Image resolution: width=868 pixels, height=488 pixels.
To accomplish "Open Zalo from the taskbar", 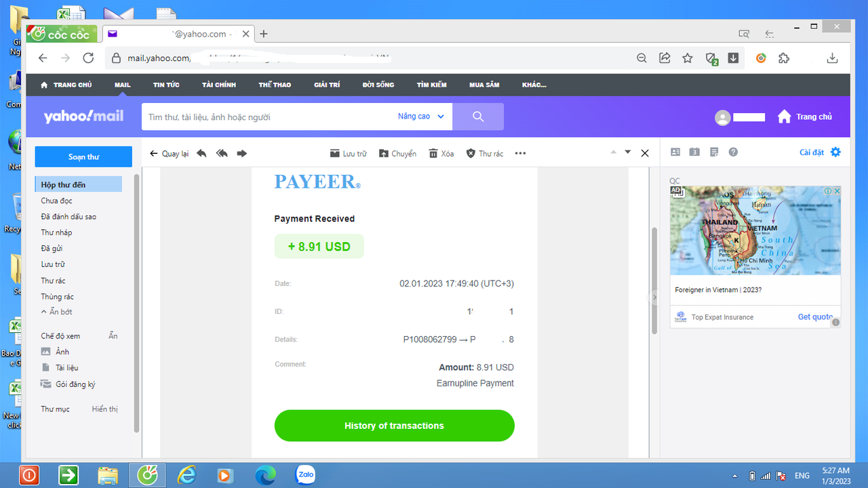I will tap(306, 475).
